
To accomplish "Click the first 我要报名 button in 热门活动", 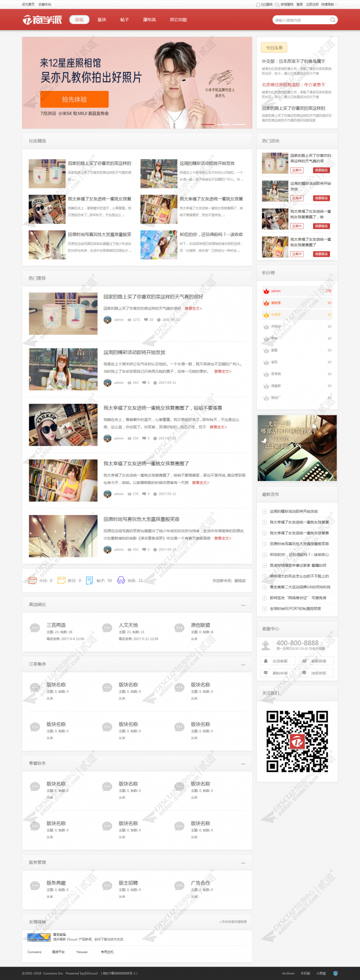I will click(322, 170).
